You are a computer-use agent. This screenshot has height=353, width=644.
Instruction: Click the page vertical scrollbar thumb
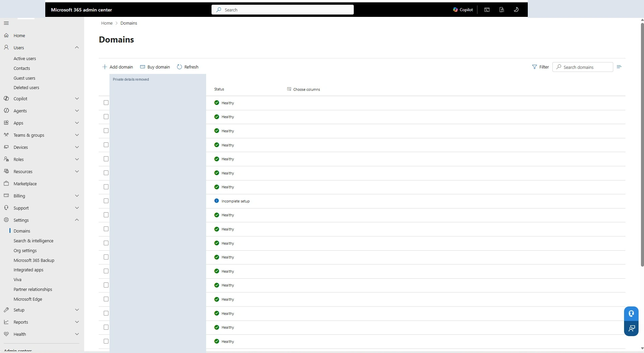point(642,144)
